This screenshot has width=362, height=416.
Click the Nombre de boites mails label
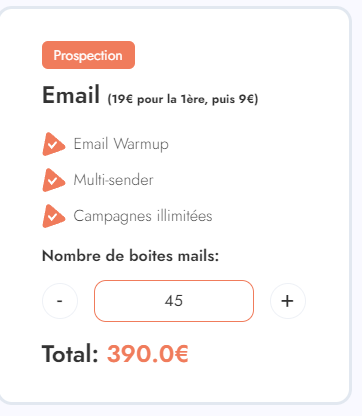130,256
